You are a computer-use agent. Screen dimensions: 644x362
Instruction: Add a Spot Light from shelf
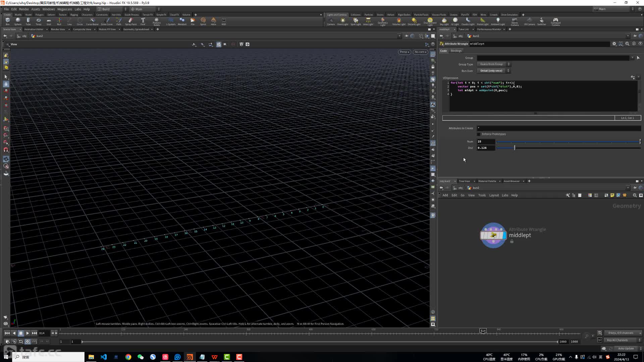tap(356, 21)
